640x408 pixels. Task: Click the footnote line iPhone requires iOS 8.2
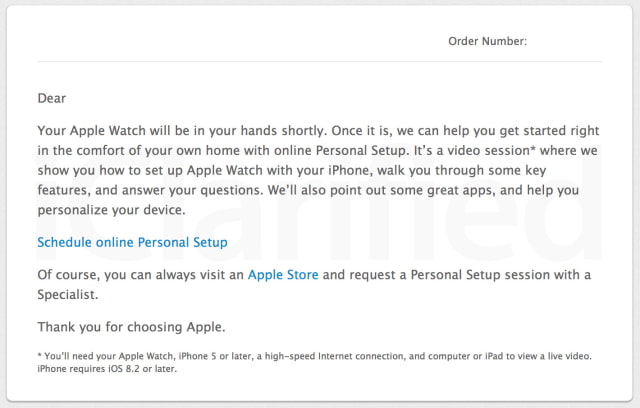107,369
